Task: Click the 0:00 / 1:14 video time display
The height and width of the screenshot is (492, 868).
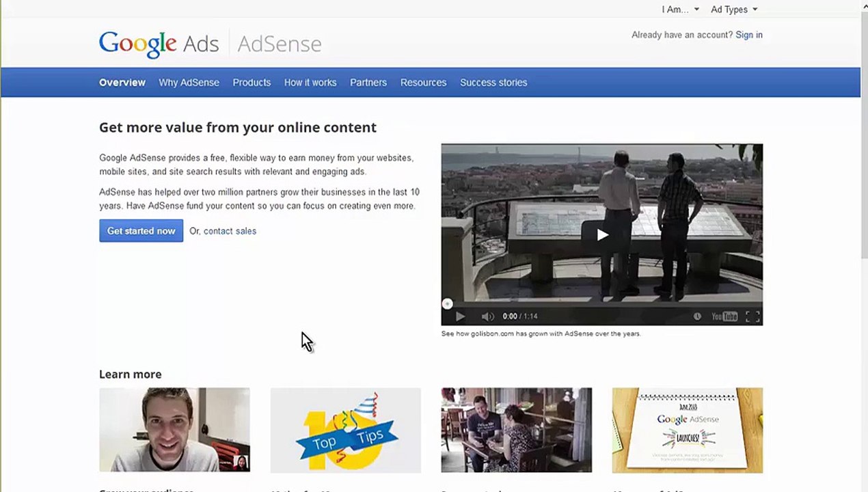Action: coord(520,316)
